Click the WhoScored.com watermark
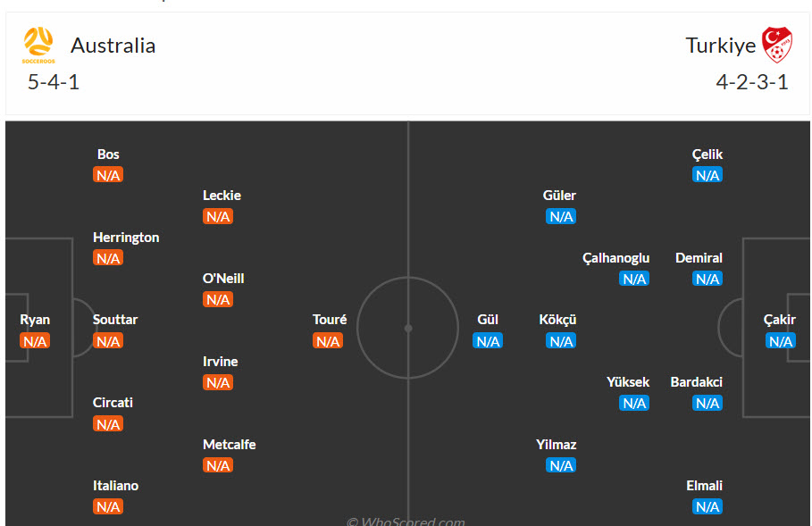The width and height of the screenshot is (812, 526). pyautogui.click(x=406, y=521)
